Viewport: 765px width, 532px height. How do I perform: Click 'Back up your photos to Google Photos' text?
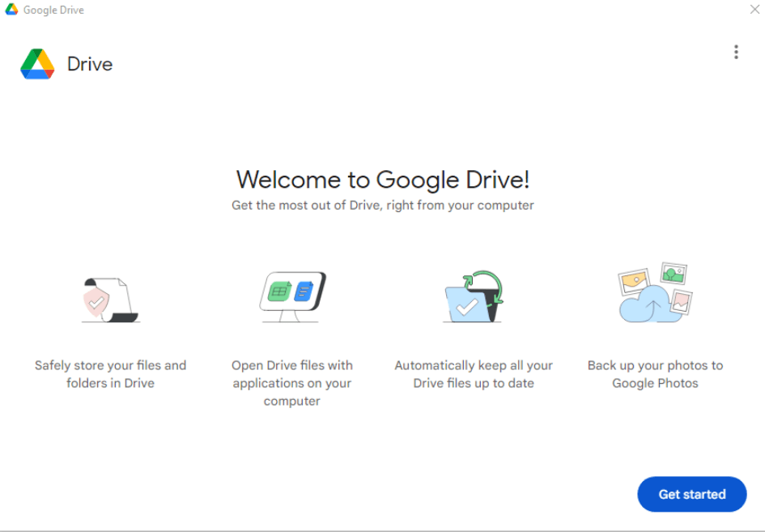(655, 374)
